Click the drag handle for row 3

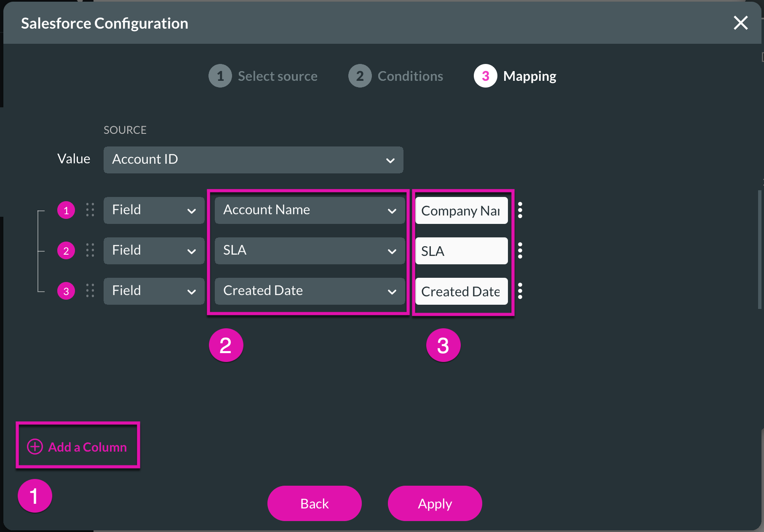coord(90,290)
